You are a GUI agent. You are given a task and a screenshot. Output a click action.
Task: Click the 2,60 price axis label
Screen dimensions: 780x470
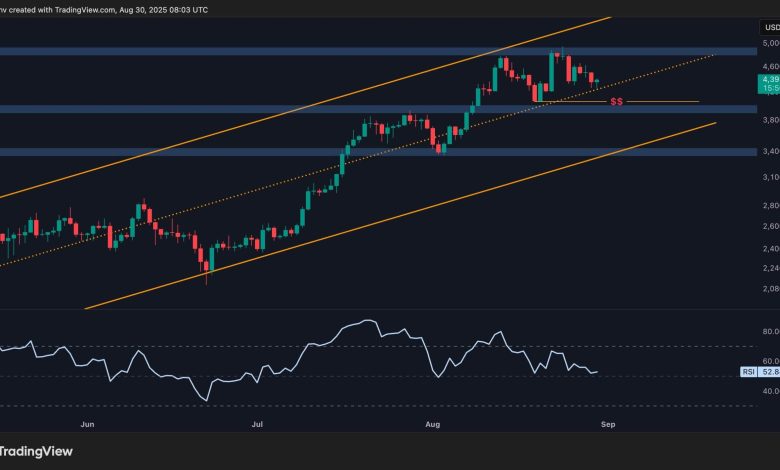click(x=771, y=226)
